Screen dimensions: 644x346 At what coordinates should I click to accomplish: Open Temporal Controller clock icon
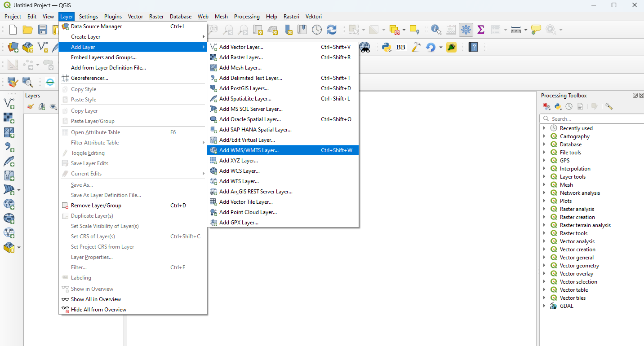click(317, 30)
